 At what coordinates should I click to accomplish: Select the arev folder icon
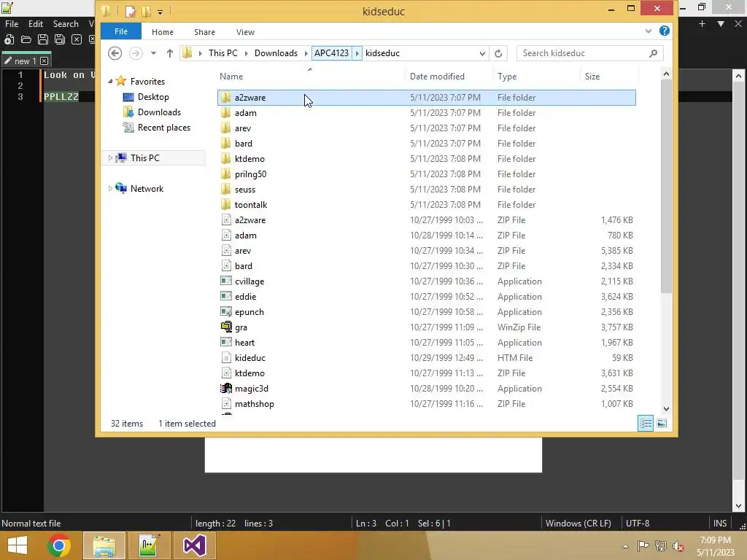pos(226,128)
